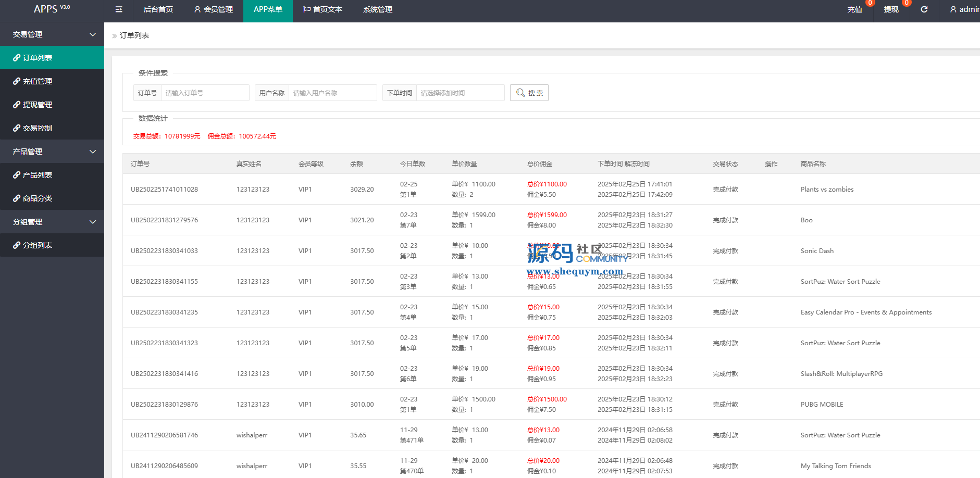Open the 后台首页 top menu
Viewport: 980px width, 478px height.
coord(158,9)
